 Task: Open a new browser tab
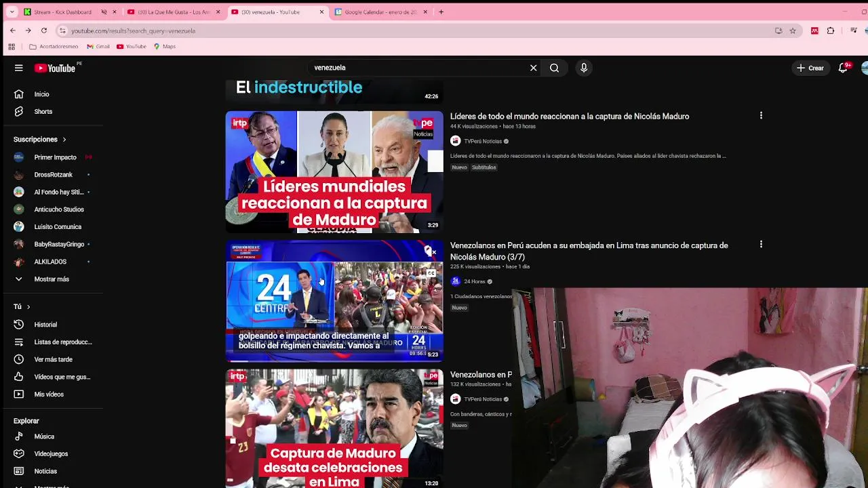441,12
